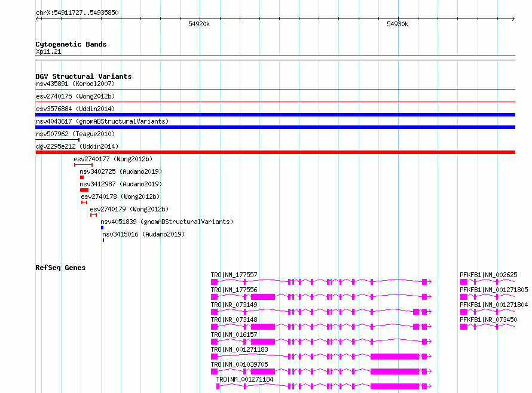Image resolution: width=532 pixels, height=393 pixels.
Task: Click the esv2740178 red interval glyph
Action: coord(84,202)
